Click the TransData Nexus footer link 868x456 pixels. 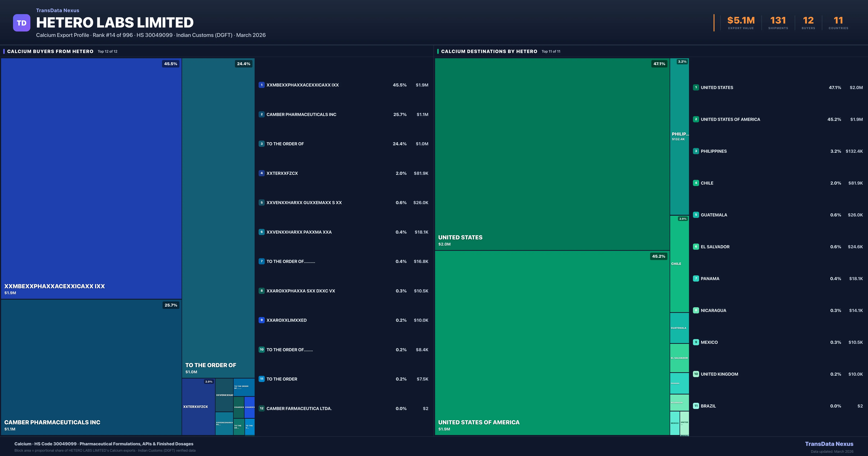point(829,444)
